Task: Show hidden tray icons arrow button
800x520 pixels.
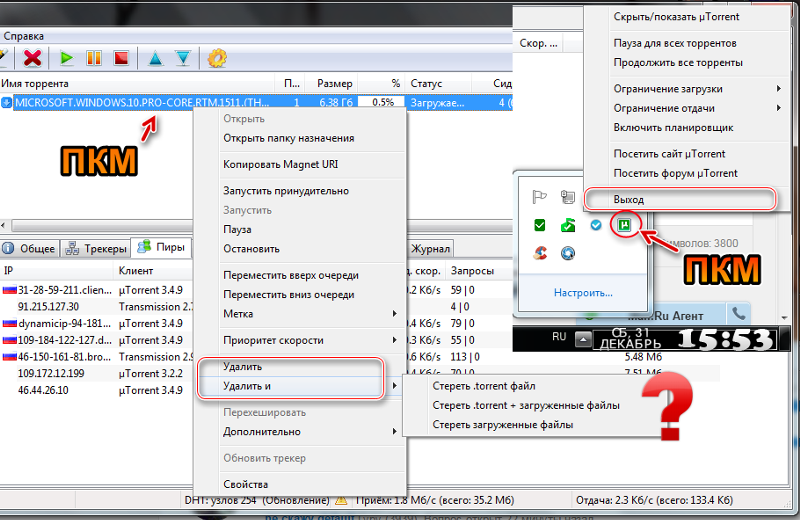Action: (583, 339)
